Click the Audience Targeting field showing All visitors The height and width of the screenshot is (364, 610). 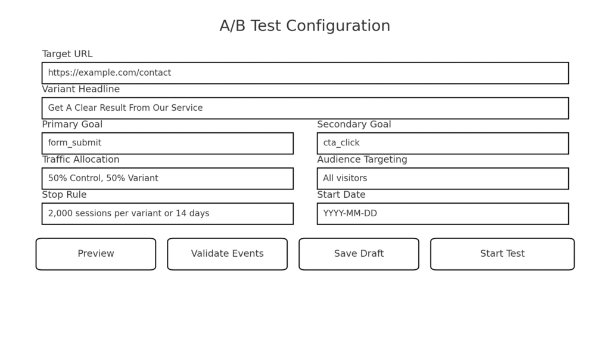click(442, 178)
